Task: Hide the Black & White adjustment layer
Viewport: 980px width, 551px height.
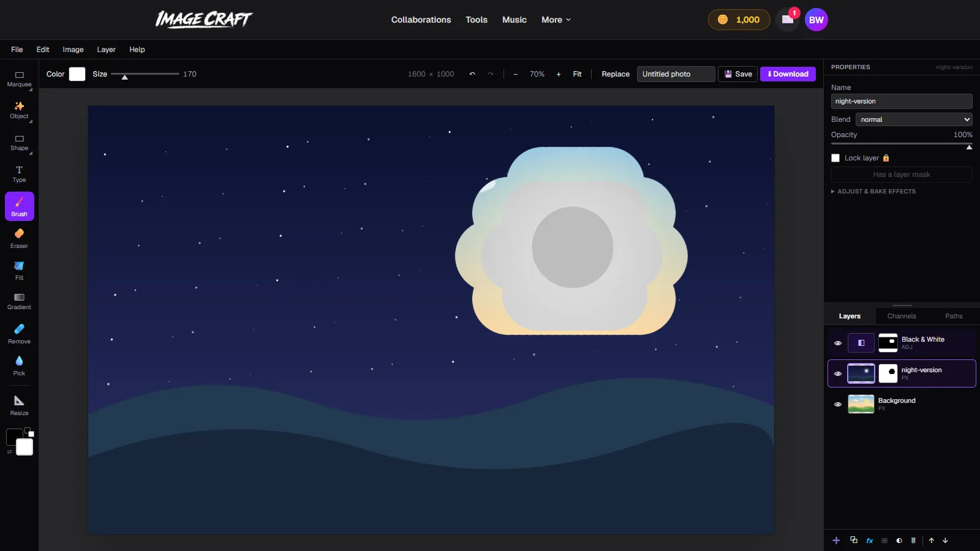Action: (838, 343)
